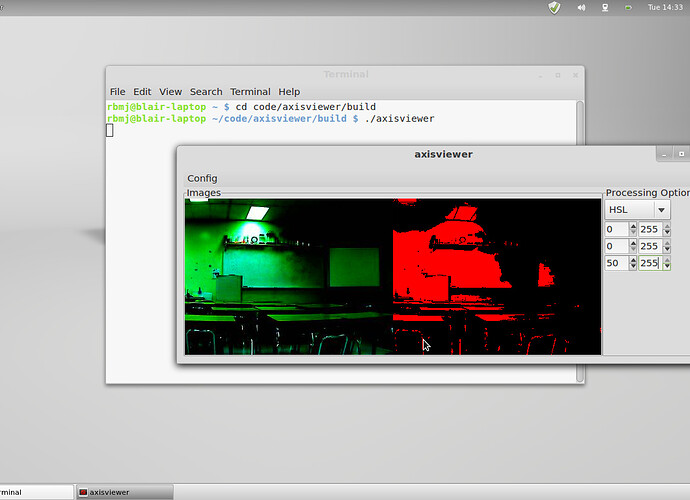The height and width of the screenshot is (500, 690).
Task: Close the Terminal window
Action: point(575,75)
